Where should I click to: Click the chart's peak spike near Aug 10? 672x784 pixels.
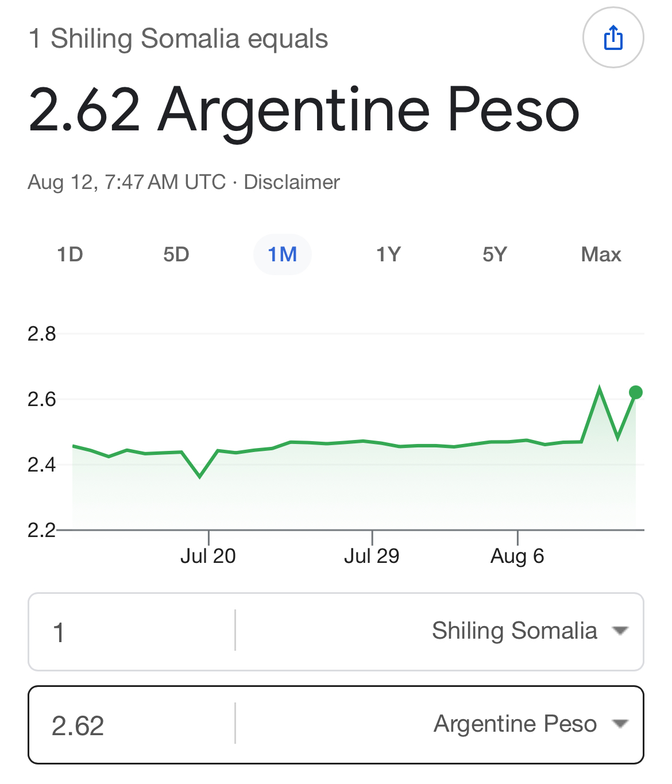tap(600, 390)
